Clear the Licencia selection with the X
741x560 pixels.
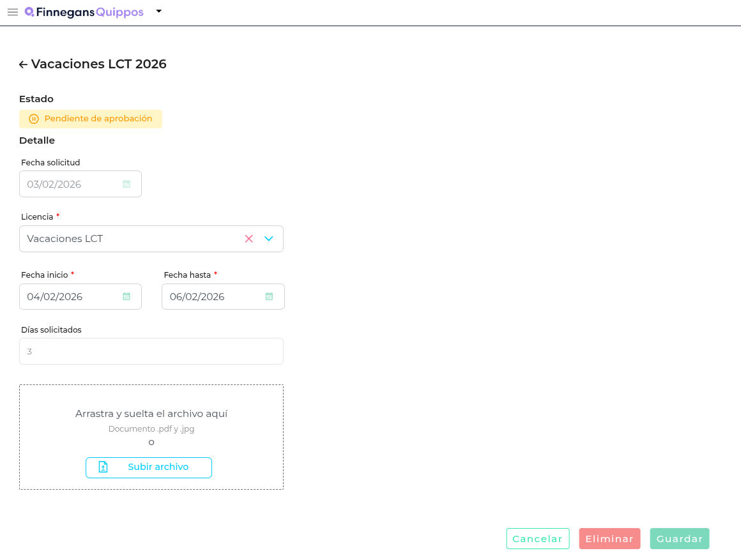tap(249, 239)
